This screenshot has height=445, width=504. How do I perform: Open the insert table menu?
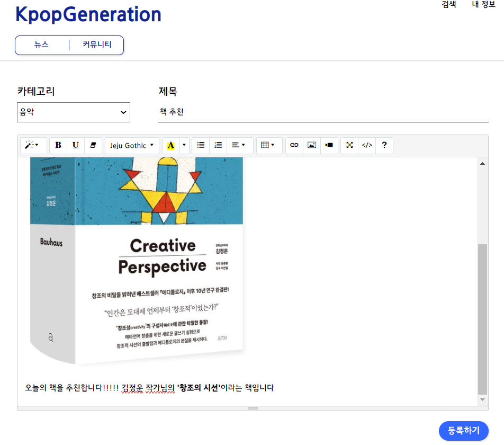269,145
